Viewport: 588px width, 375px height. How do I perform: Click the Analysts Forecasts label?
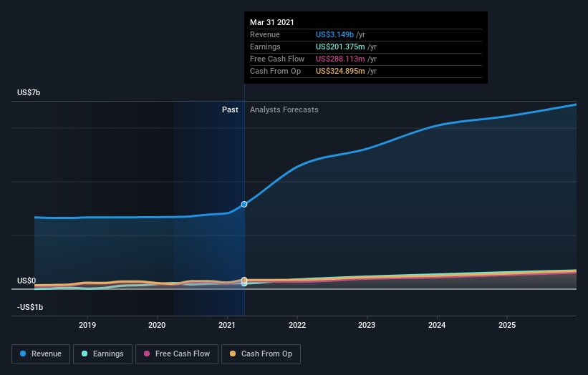coord(284,109)
